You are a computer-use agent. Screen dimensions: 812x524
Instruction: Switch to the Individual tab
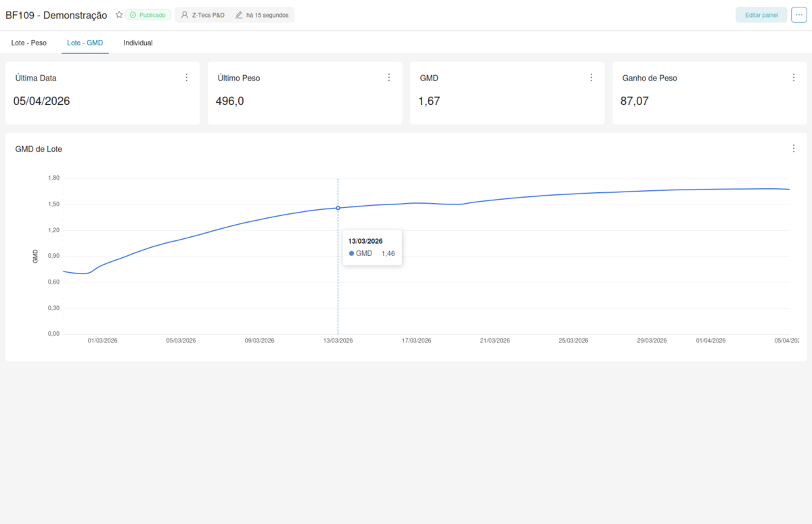point(138,43)
